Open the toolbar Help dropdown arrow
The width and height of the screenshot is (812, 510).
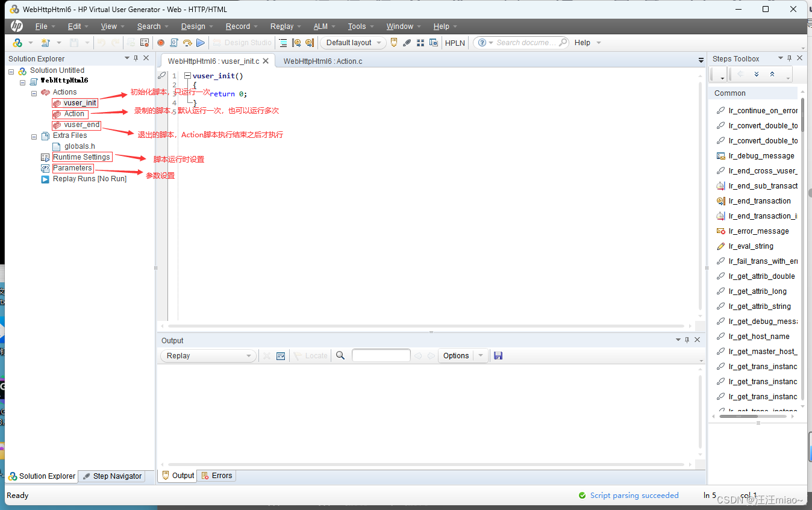click(598, 43)
